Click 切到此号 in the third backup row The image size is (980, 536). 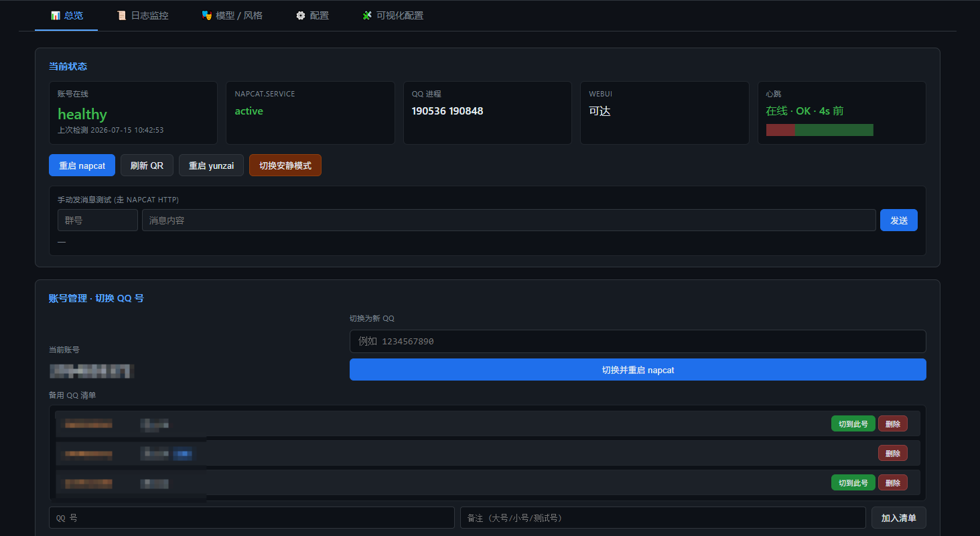click(x=853, y=482)
